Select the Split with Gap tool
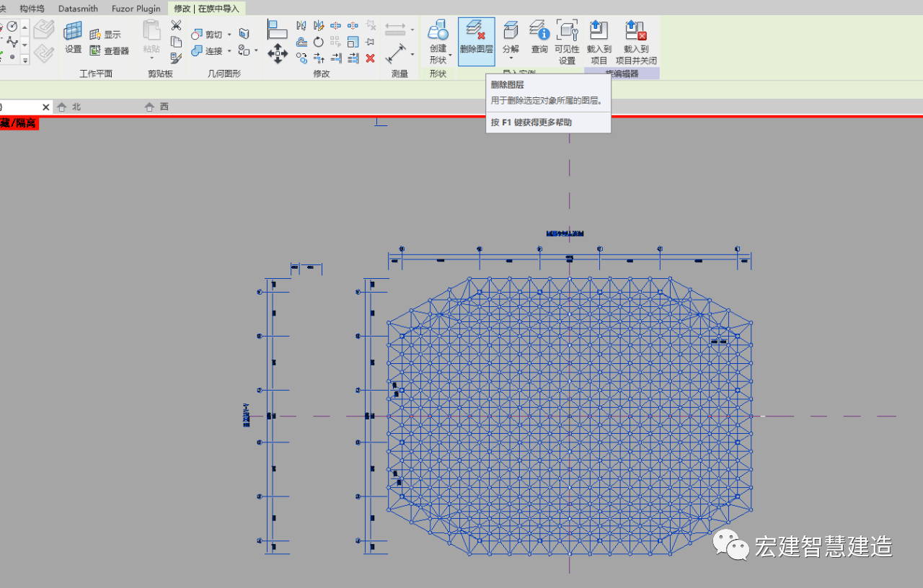The height and width of the screenshot is (588, 923). (x=353, y=25)
